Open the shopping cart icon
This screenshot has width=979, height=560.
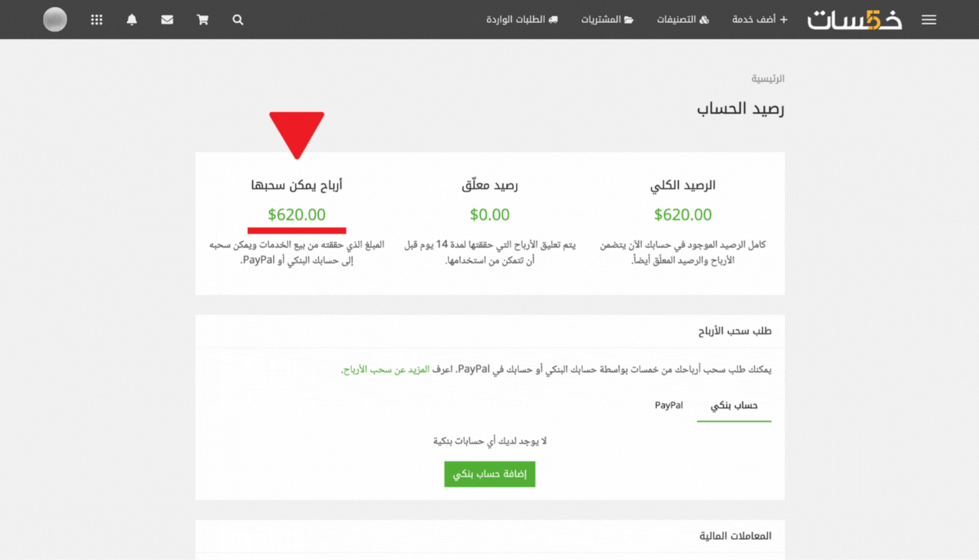pyautogui.click(x=202, y=20)
